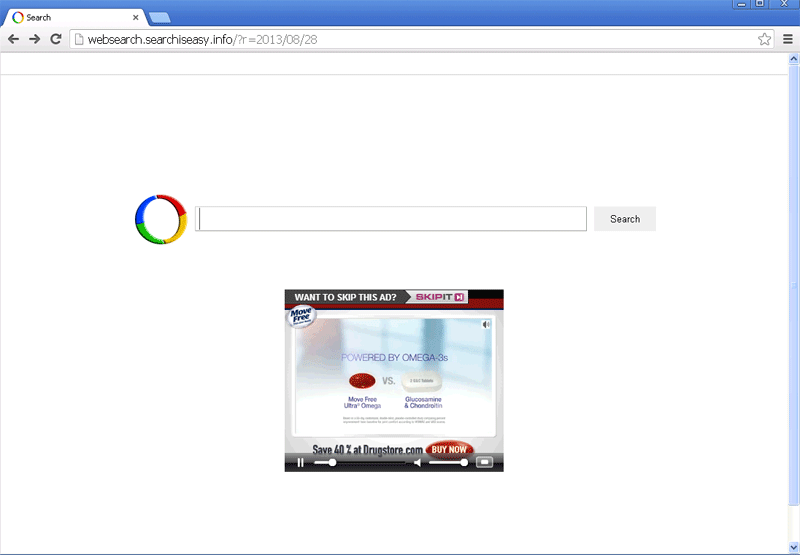Viewport: 800px width, 555px height.
Task: Click the browser Forward arrow
Action: 35,39
